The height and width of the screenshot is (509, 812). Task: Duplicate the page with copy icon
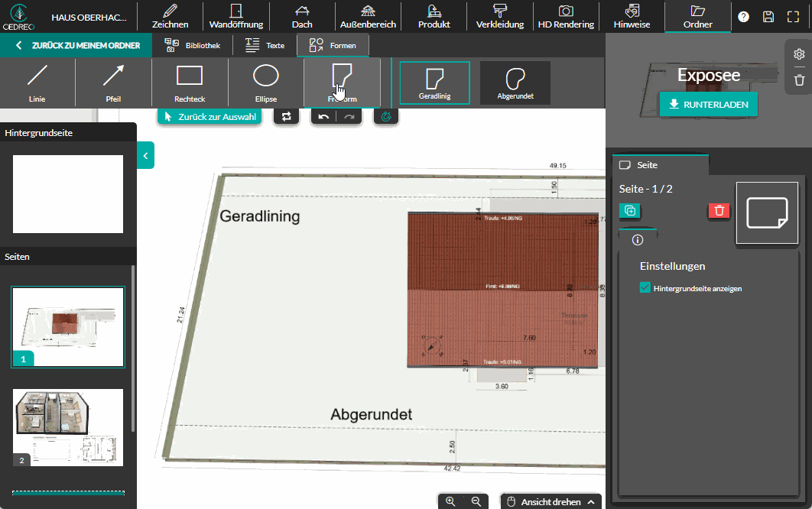pyautogui.click(x=630, y=211)
